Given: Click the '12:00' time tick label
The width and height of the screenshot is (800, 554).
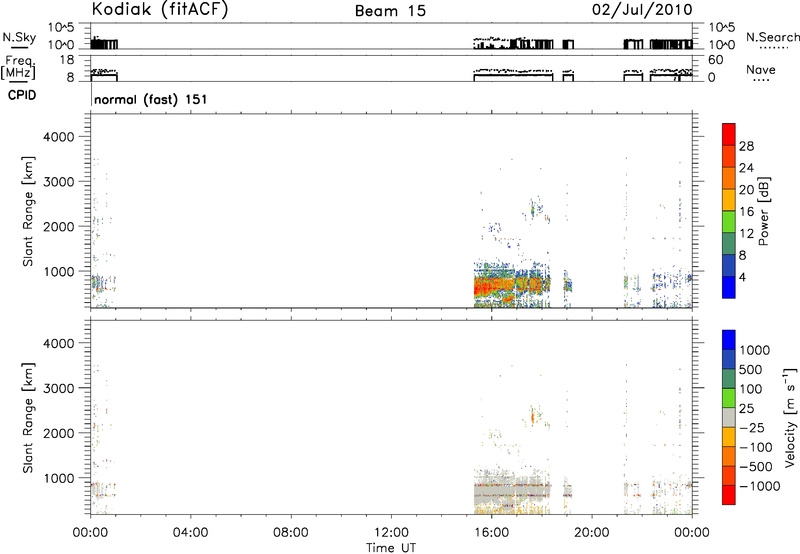Looking at the screenshot, I should coord(391,533).
